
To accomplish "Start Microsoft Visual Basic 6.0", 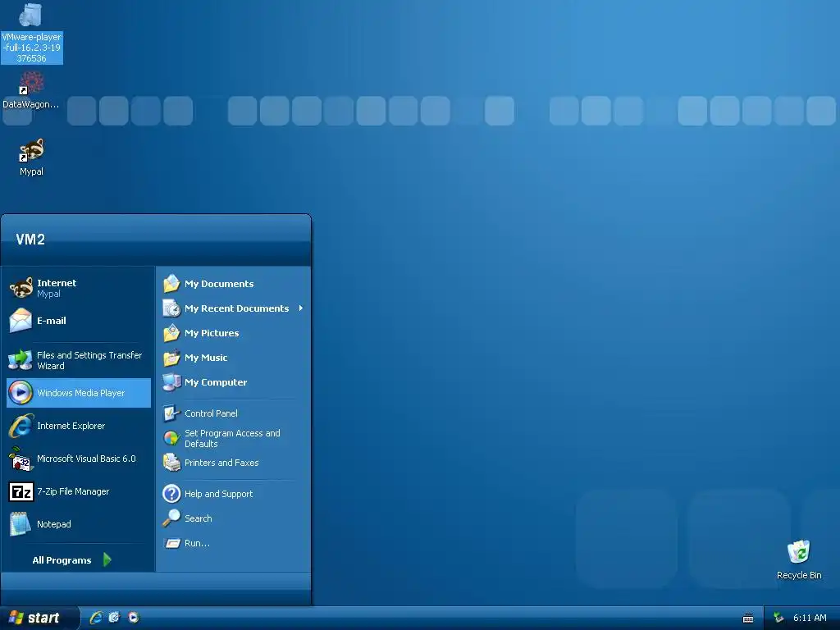I will 79,459.
